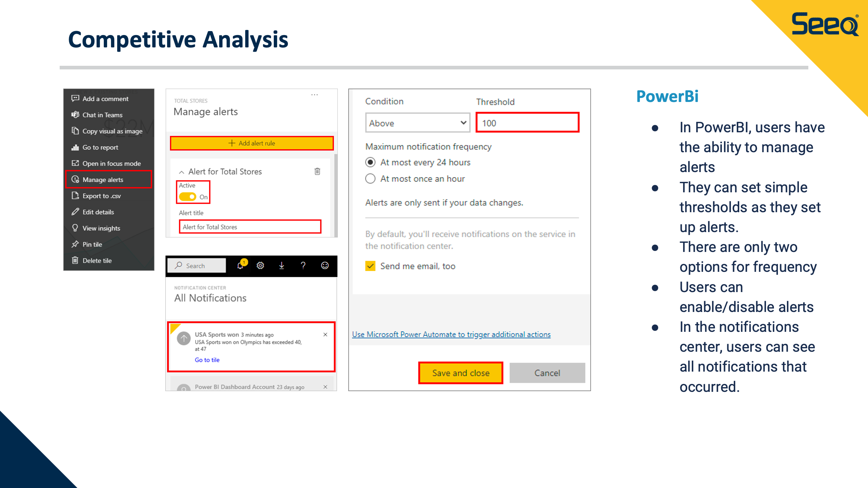868x488 pixels.
Task: Open the Microsoft Power Automate link
Action: (x=451, y=334)
